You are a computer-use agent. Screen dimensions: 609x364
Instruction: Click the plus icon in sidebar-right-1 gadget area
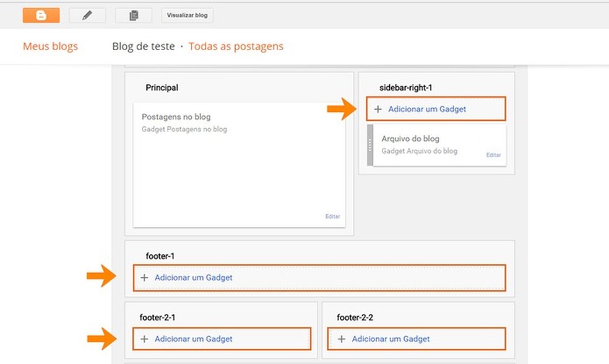point(378,108)
